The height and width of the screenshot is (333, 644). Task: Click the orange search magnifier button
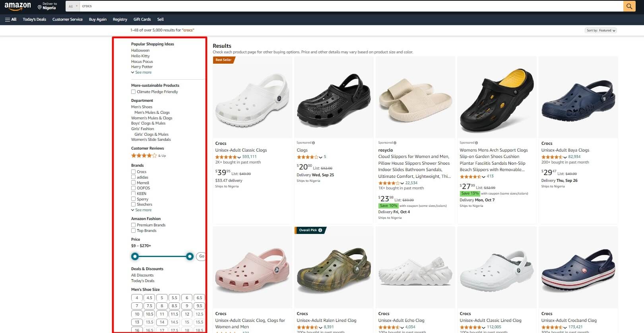point(629,6)
